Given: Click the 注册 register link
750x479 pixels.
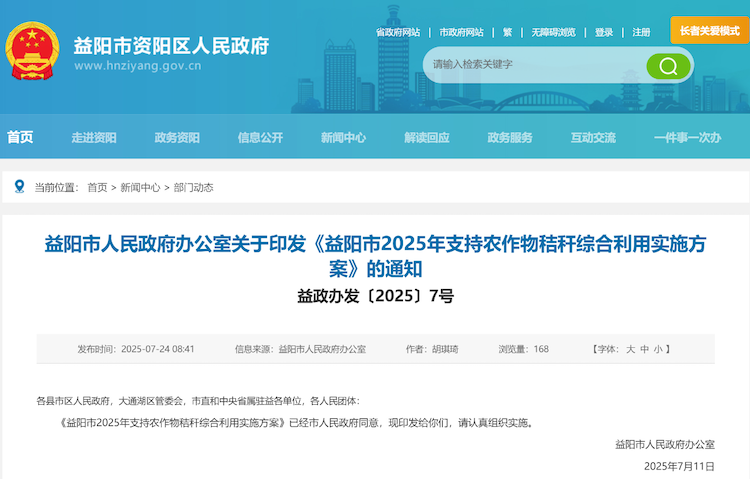Looking at the screenshot, I should [641, 32].
